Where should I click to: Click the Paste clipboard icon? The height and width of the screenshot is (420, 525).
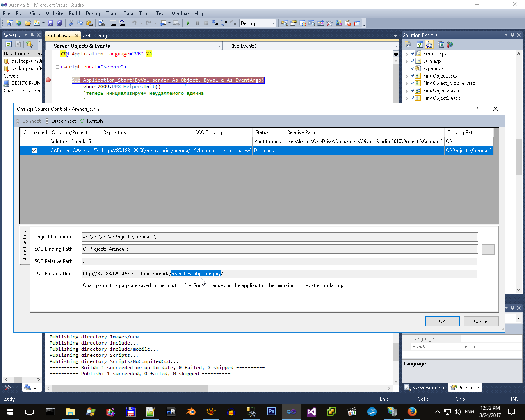(x=89, y=23)
